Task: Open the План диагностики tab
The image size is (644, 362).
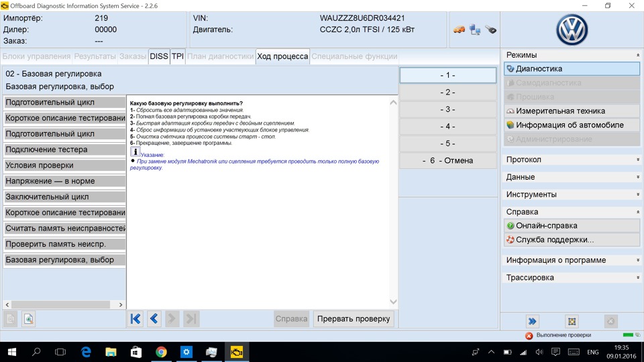Action: [x=221, y=56]
